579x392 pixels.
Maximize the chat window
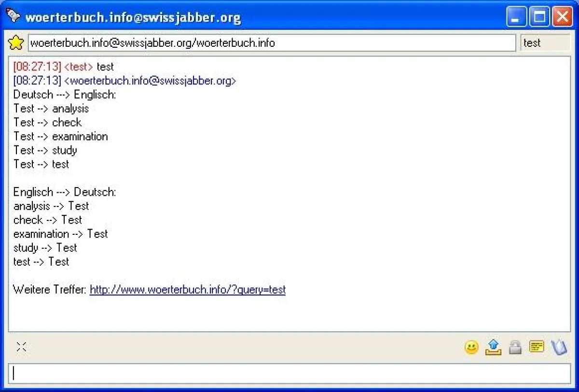[539, 17]
